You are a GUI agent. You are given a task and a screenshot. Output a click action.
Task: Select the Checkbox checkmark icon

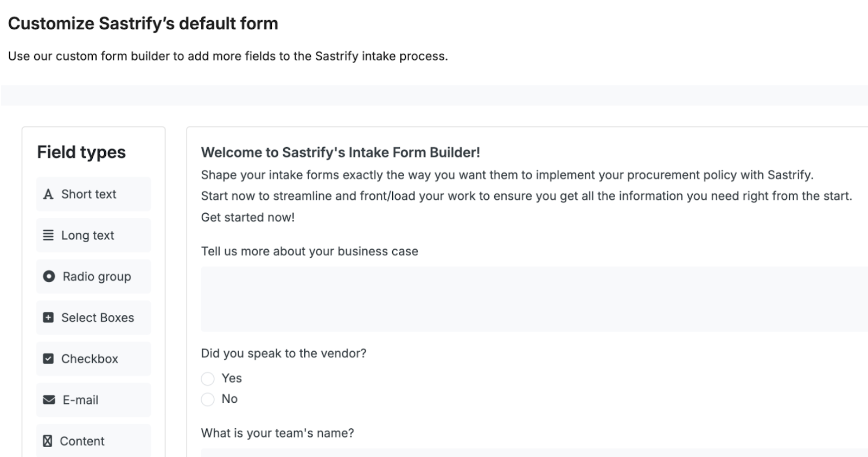[x=48, y=359]
